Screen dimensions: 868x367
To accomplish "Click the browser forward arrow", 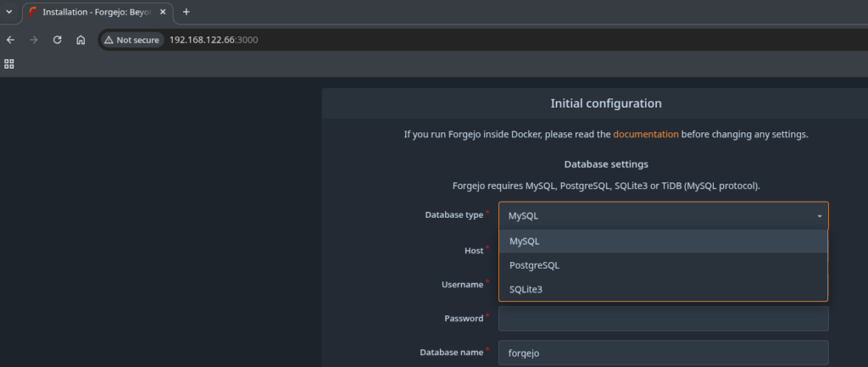I will coord(34,40).
